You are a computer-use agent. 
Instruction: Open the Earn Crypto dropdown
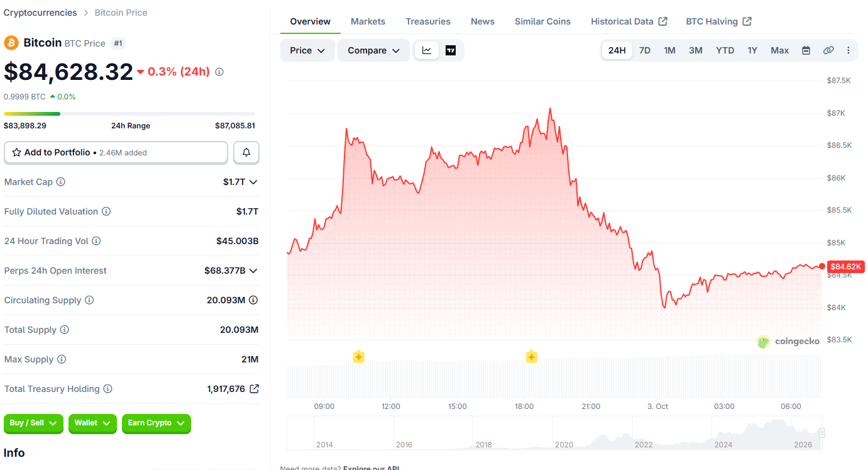click(x=156, y=423)
